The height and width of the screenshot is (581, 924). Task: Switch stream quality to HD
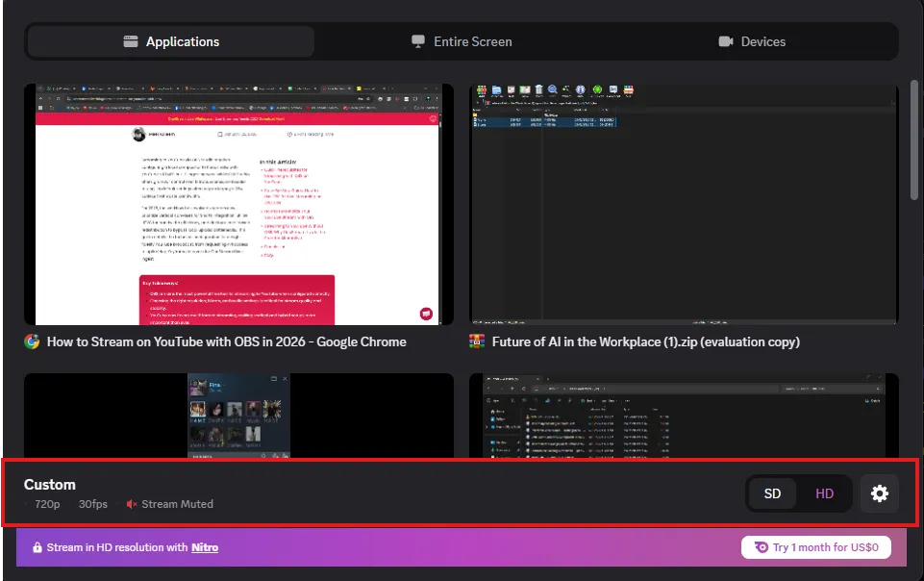(x=824, y=493)
